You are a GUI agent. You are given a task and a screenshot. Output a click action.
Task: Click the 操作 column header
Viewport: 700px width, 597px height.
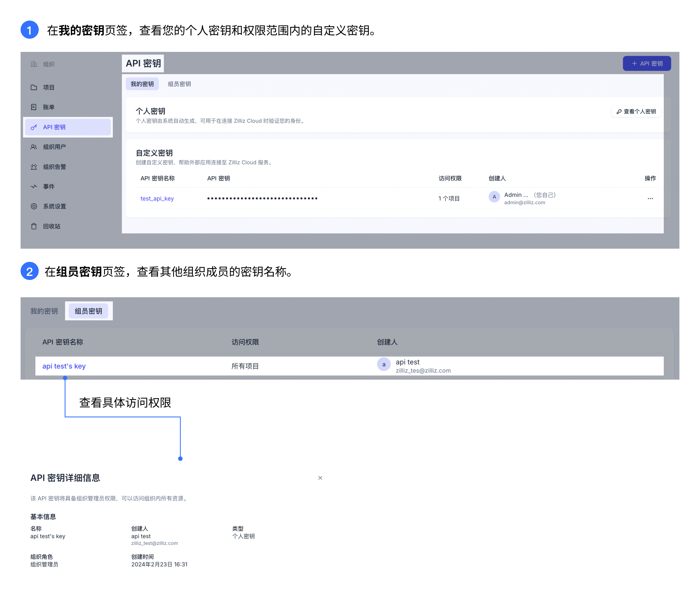650,178
